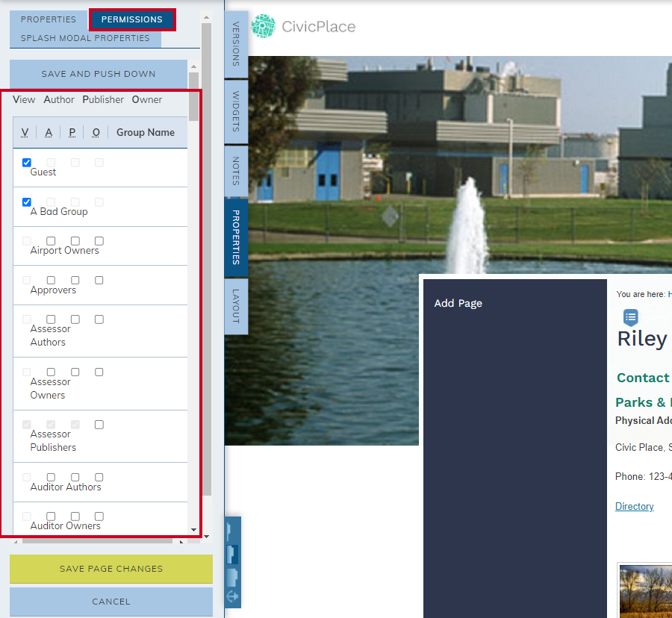Click the blue list icon above Riley
The height and width of the screenshot is (618, 672).
click(630, 317)
